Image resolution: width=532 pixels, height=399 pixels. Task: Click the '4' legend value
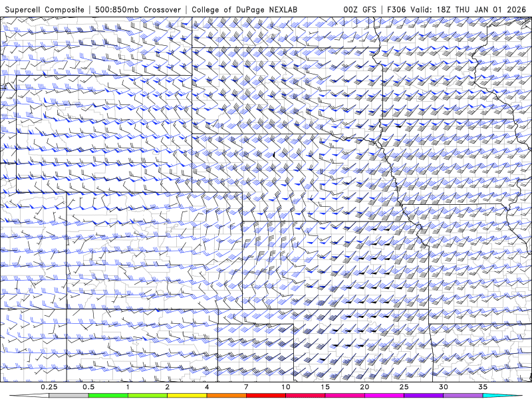click(207, 387)
